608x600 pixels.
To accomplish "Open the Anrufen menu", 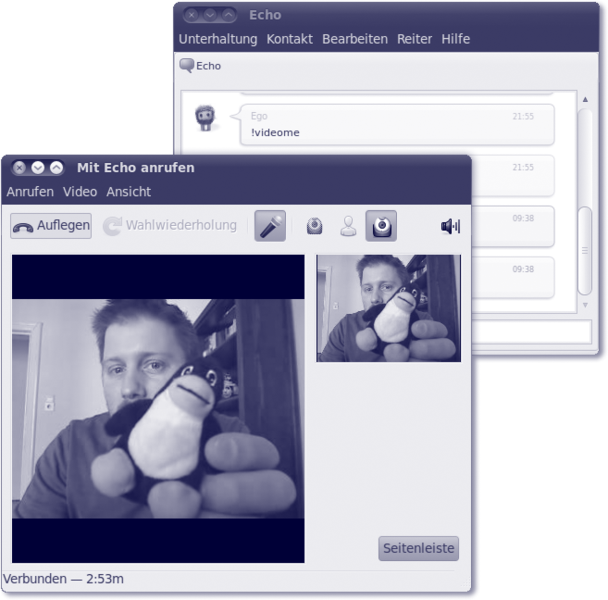I will click(30, 191).
